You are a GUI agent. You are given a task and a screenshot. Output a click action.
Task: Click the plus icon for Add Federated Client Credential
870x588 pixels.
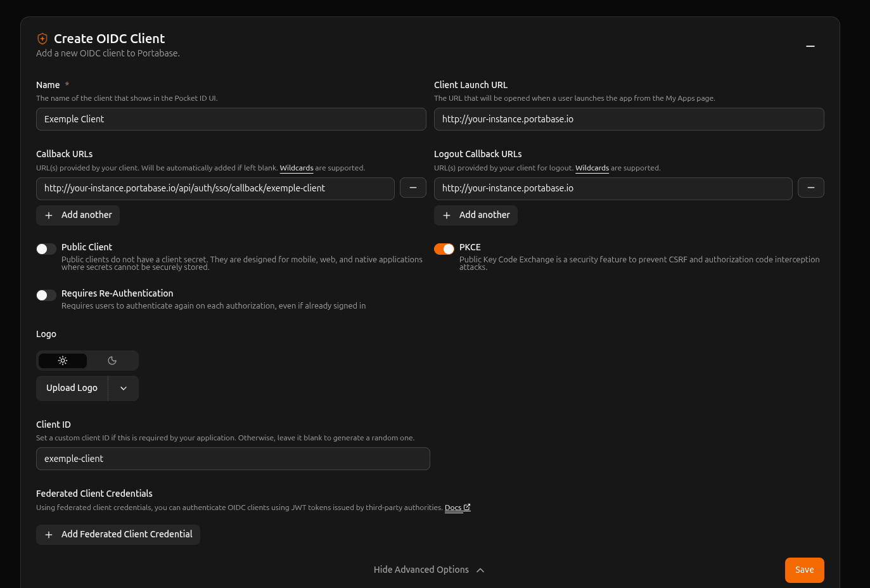pyautogui.click(x=49, y=534)
